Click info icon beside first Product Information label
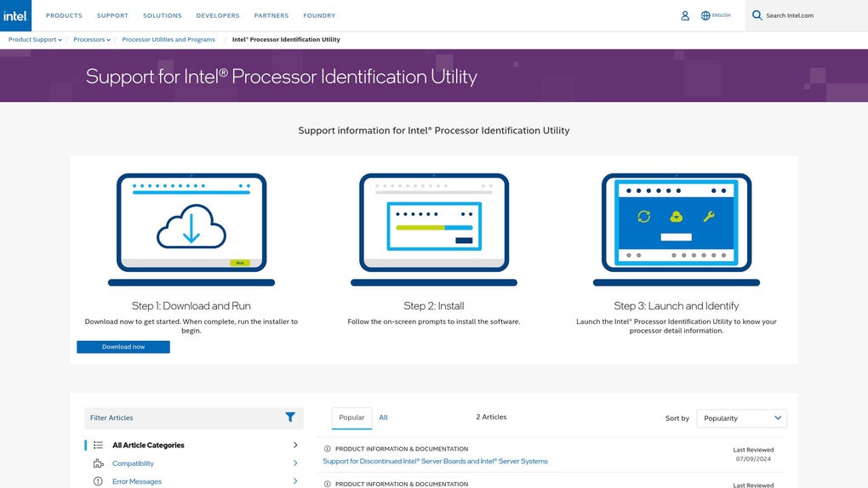 click(327, 449)
